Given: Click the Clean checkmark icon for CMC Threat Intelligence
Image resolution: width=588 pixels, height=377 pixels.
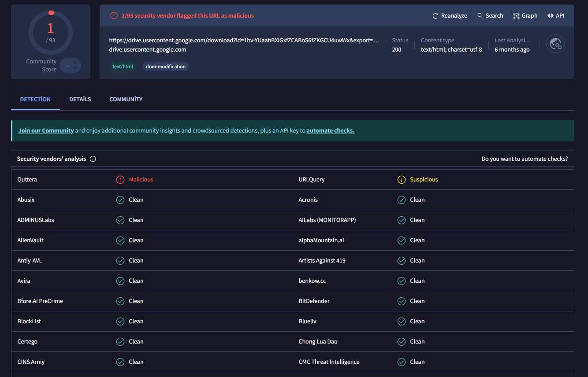Looking at the screenshot, I should [402, 362].
